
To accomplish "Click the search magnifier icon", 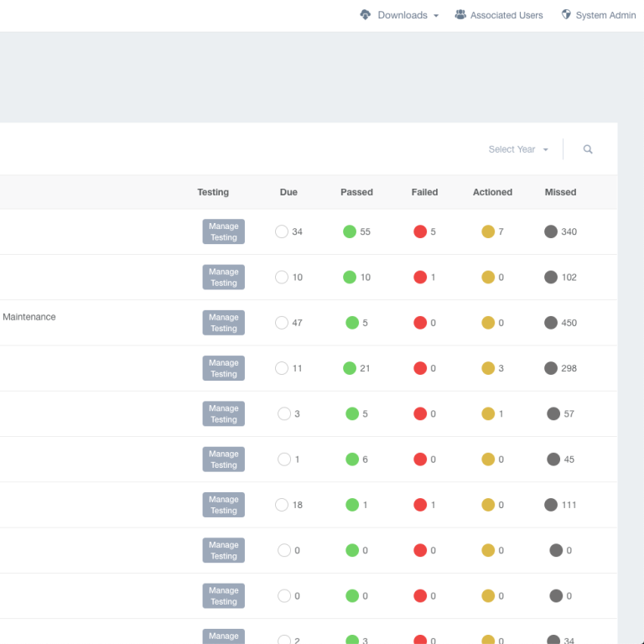I will point(588,149).
